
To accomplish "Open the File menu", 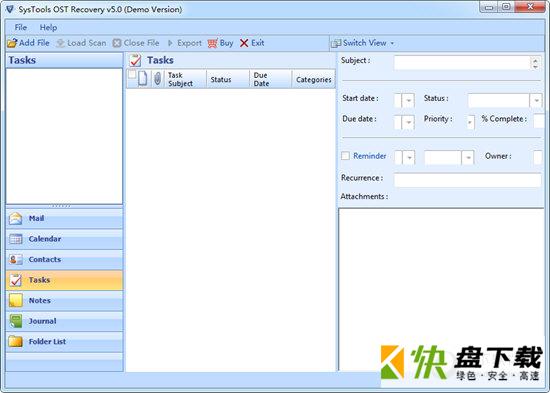I will 20,27.
